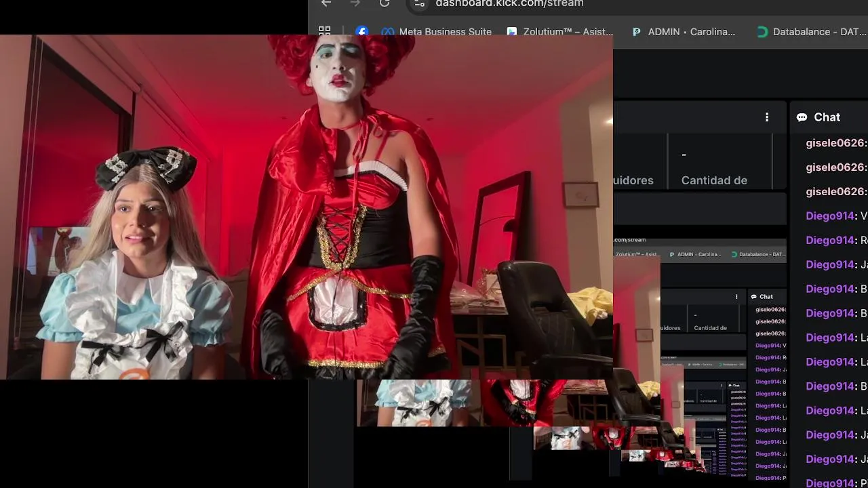
Task: Click the 'Cantidad de' stat label
Action: (x=714, y=180)
